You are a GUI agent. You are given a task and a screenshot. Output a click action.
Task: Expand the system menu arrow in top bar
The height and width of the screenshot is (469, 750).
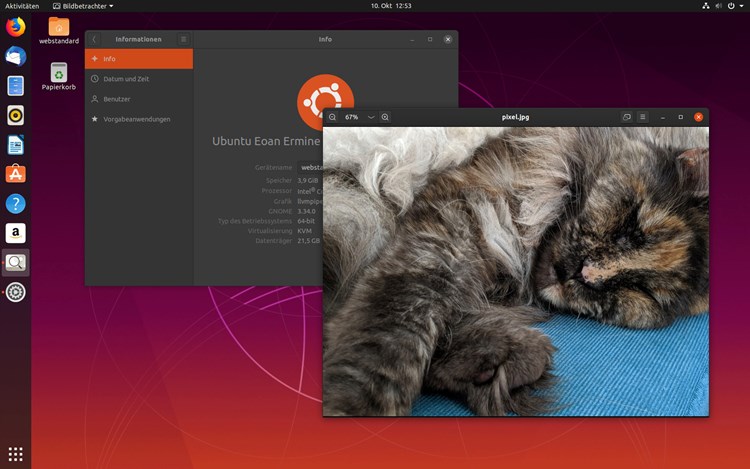[741, 6]
